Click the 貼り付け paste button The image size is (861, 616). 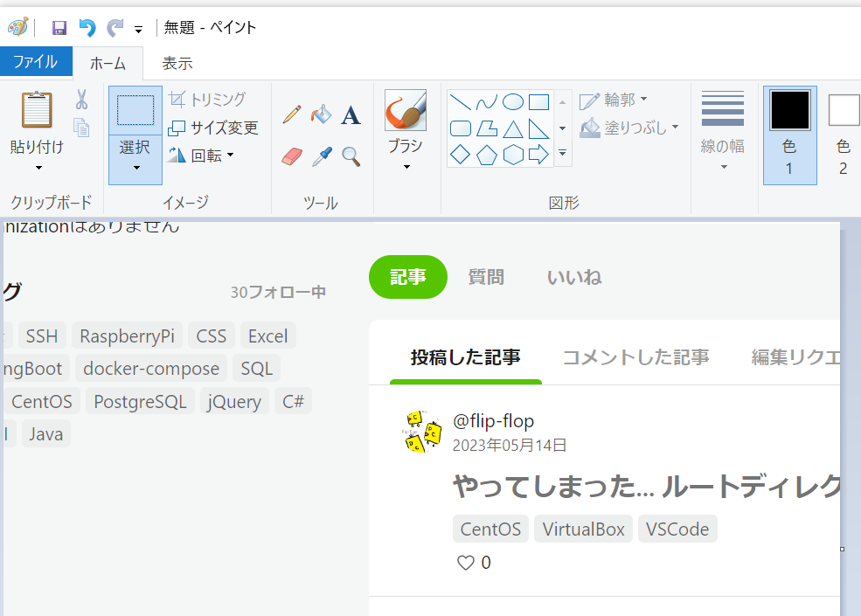[x=35, y=122]
